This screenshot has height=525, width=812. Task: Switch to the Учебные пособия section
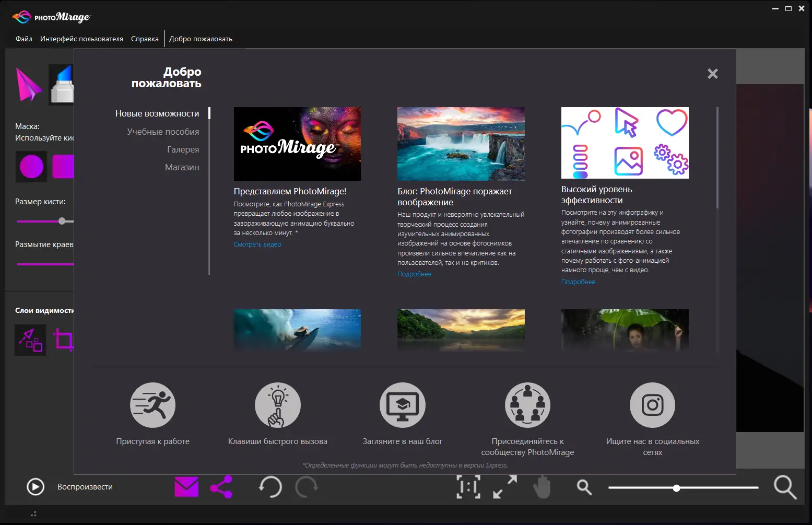click(x=163, y=132)
